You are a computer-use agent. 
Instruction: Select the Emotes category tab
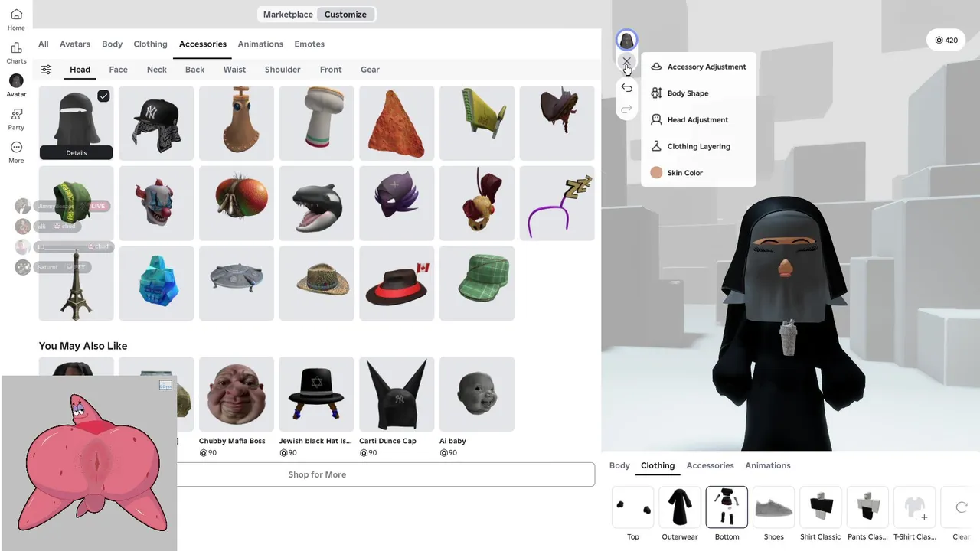pos(309,44)
